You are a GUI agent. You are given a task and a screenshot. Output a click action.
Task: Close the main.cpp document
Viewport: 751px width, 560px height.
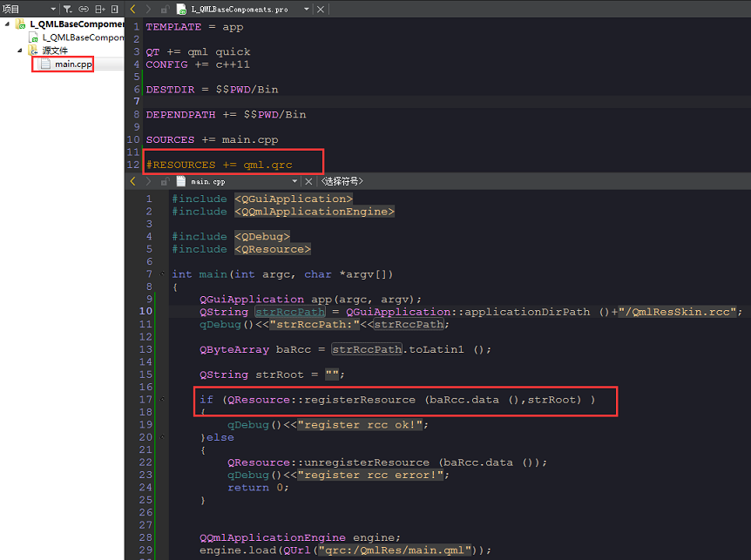tap(308, 181)
